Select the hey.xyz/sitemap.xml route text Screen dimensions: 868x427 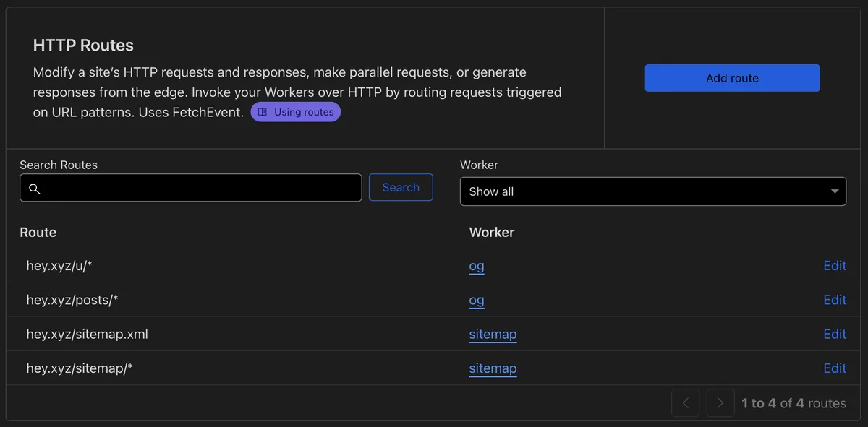87,334
